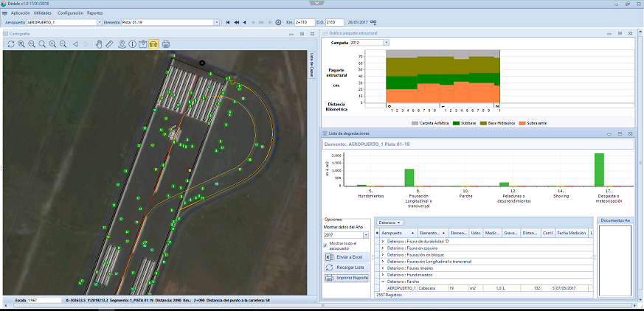Open the Campaña year dropdown
Screen dimensions: 644x311
(385, 43)
